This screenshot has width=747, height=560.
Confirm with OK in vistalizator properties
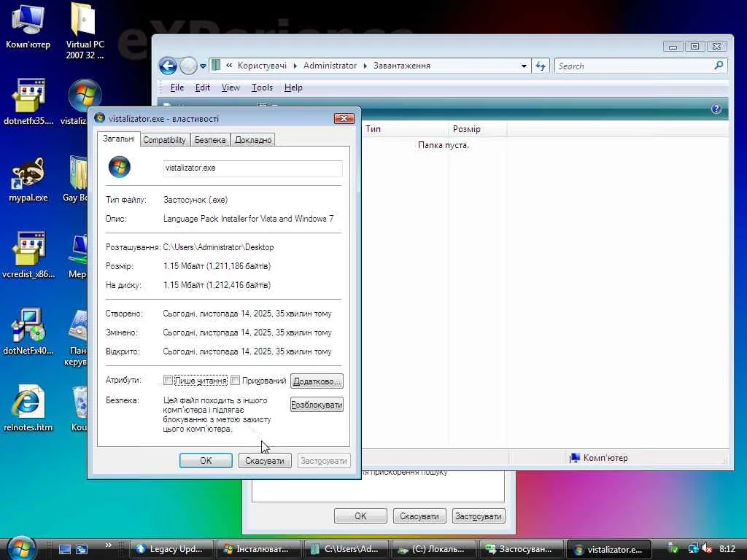206,461
